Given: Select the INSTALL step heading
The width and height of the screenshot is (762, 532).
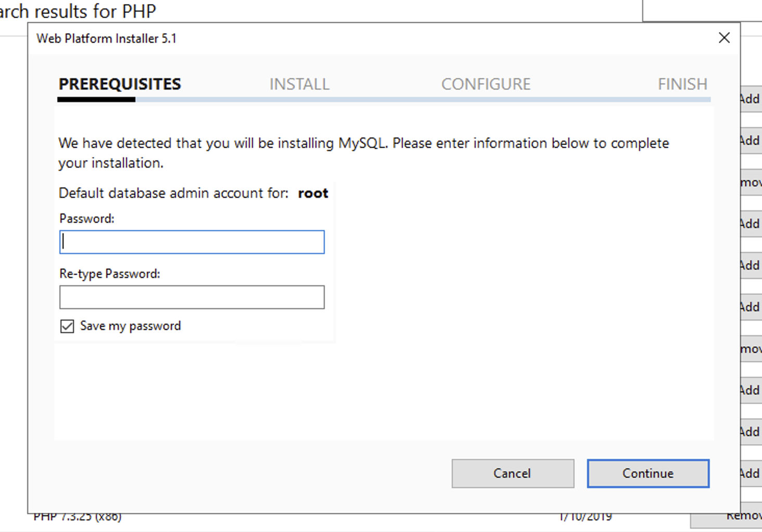Looking at the screenshot, I should 299,84.
